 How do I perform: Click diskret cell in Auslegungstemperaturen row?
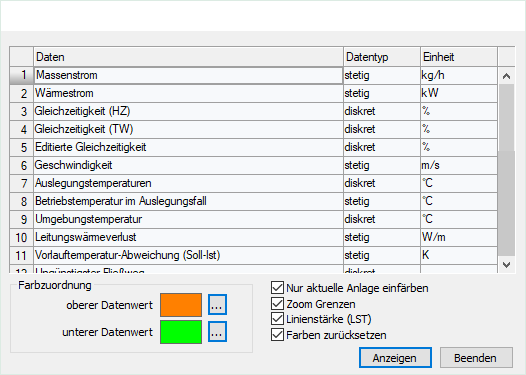tap(382, 183)
